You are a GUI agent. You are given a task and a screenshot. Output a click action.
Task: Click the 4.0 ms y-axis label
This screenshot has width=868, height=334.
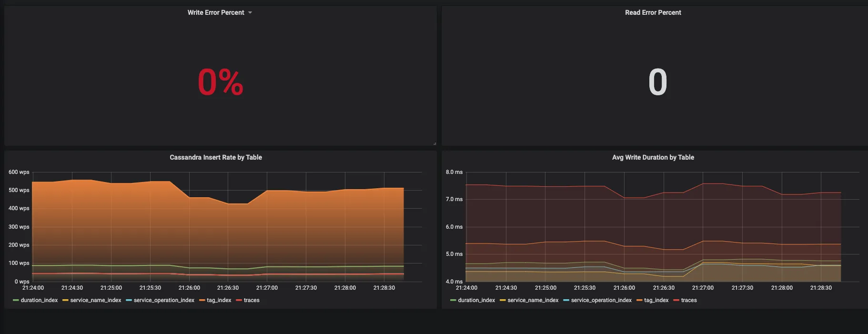point(454,282)
